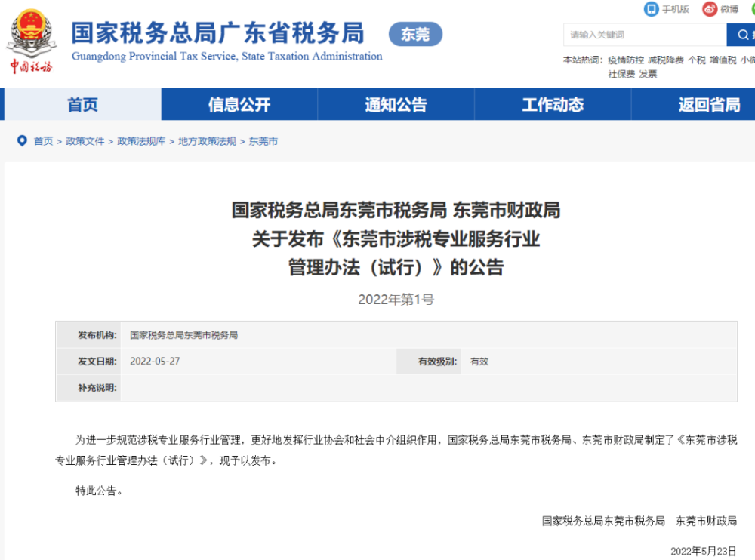755x560 pixels.
Task: Open the 发票 hot keyword link
Action: pyautogui.click(x=648, y=74)
